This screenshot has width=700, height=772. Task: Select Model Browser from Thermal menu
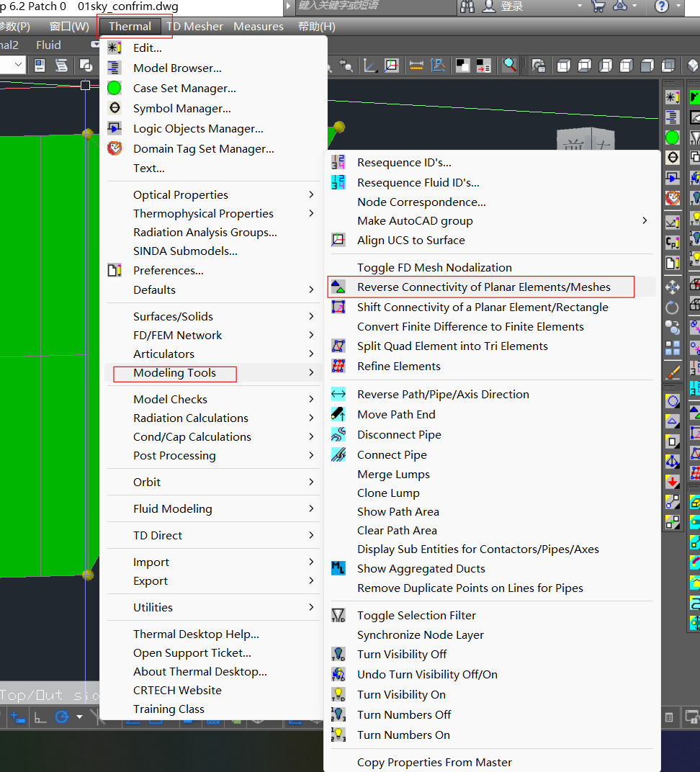pos(177,68)
